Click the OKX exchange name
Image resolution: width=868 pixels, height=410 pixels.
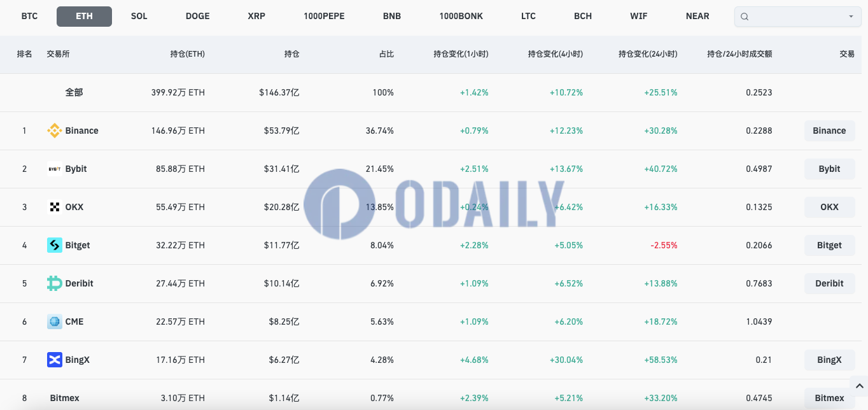[74, 207]
